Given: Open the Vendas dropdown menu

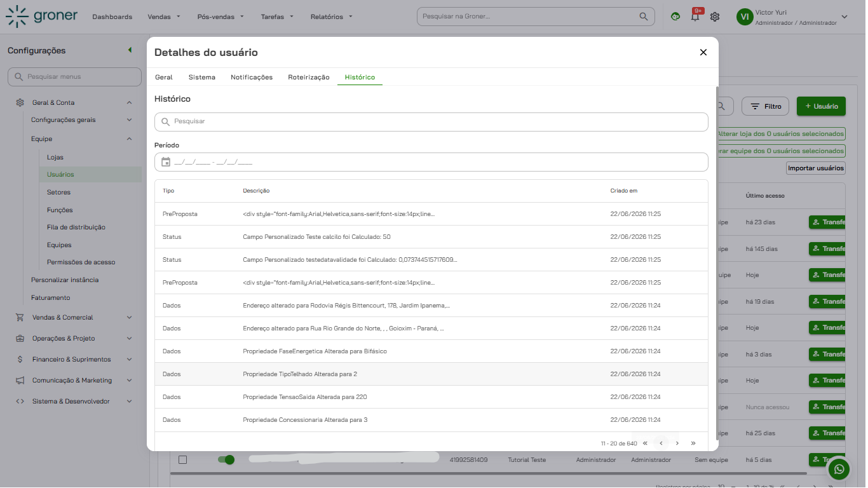Looking at the screenshot, I should tap(164, 17).
